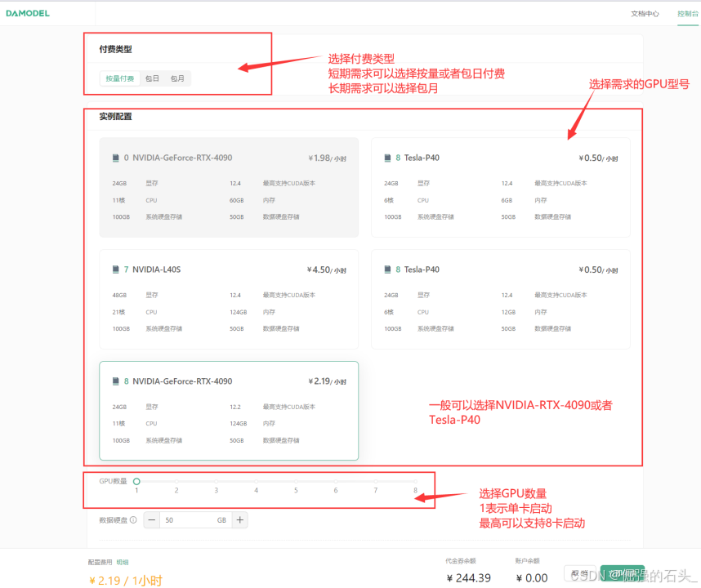701x588 pixels.
Task: Set GPU数量 slider to stop 6
Action: point(336,481)
